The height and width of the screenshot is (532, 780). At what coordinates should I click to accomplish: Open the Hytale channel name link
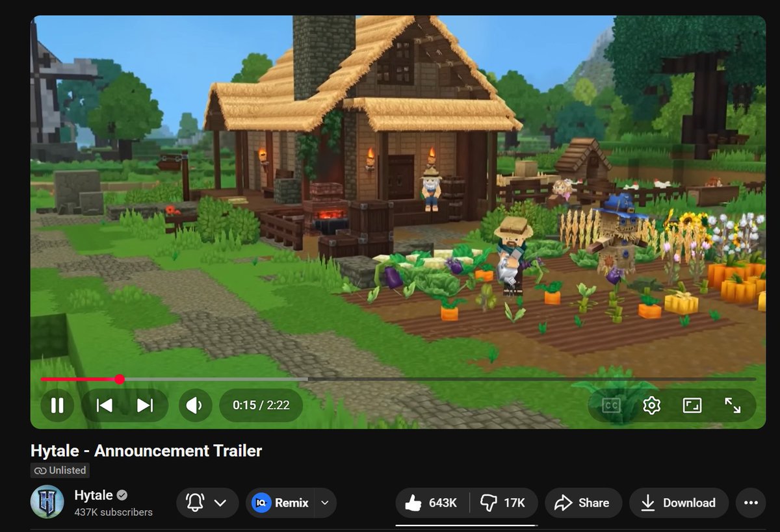(94, 495)
